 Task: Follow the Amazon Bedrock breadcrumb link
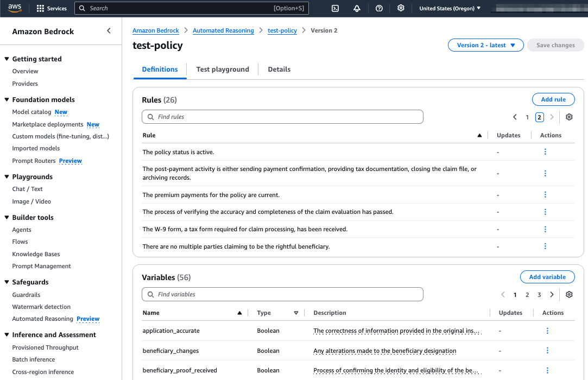(x=156, y=30)
